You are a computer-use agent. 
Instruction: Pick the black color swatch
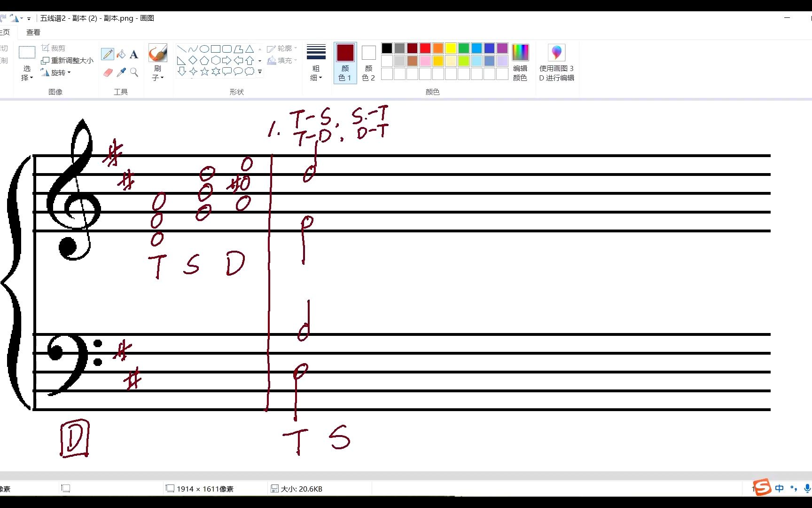(387, 48)
